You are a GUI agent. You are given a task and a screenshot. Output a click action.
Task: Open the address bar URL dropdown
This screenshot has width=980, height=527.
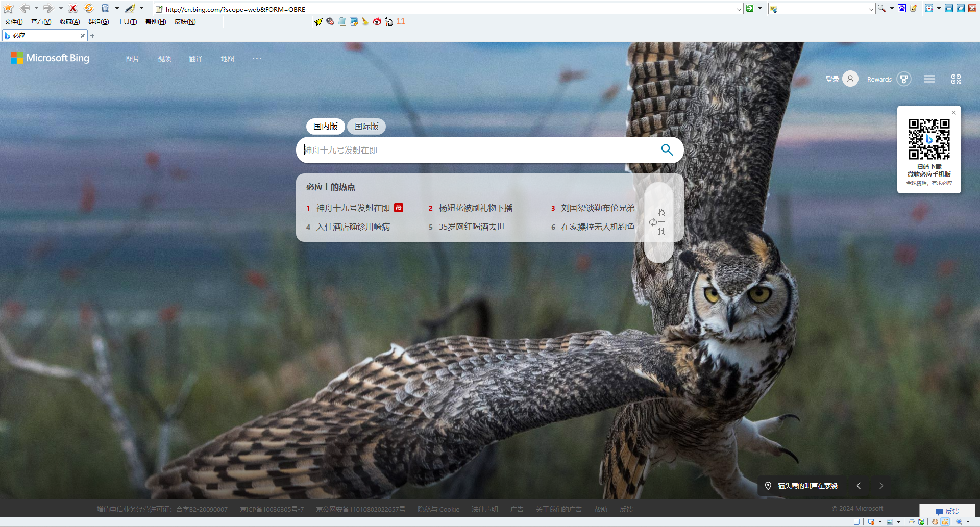tap(739, 9)
